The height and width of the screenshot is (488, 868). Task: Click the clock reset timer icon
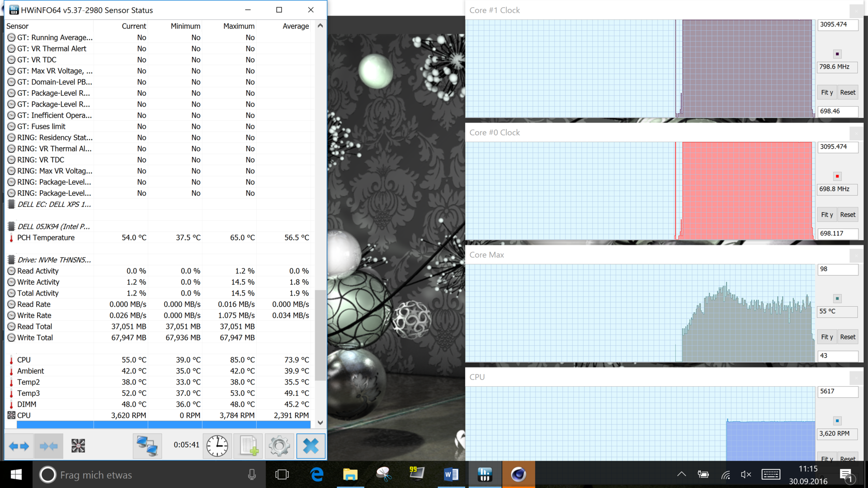[x=217, y=446]
